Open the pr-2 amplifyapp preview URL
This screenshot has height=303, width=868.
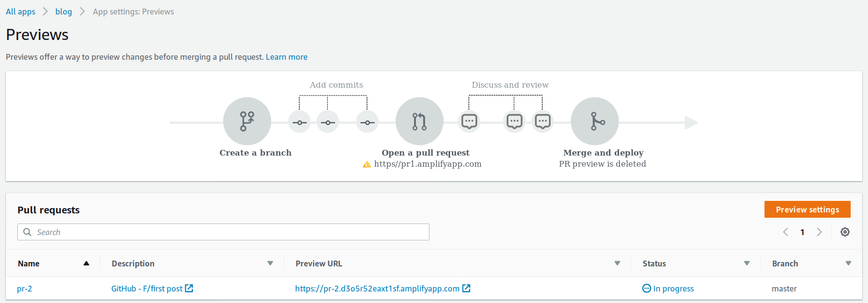(x=377, y=289)
